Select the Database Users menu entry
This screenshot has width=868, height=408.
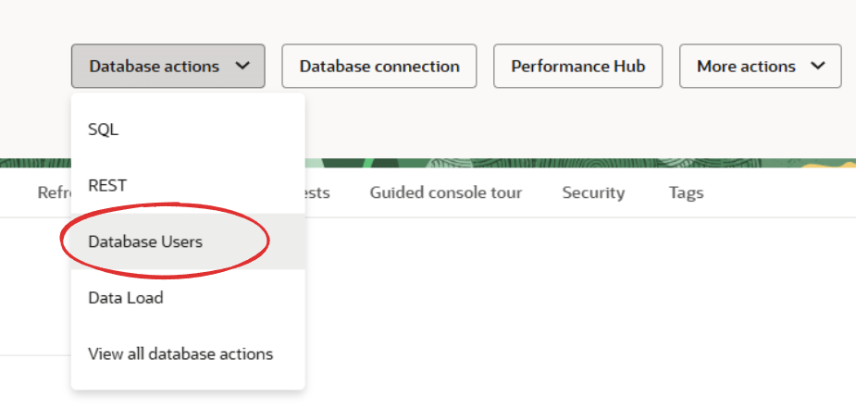pyautogui.click(x=145, y=241)
